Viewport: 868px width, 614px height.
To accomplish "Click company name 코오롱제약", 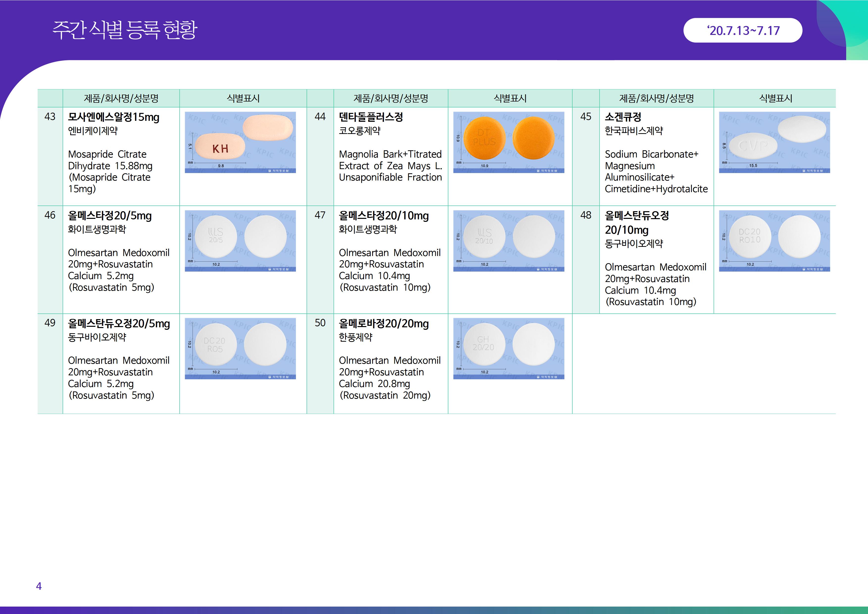I will (x=360, y=131).
